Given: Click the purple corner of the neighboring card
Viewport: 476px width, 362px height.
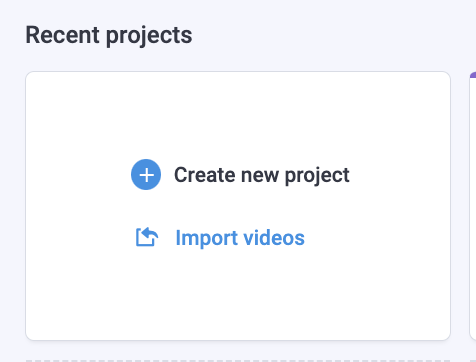Looking at the screenshot, I should click(x=473, y=74).
